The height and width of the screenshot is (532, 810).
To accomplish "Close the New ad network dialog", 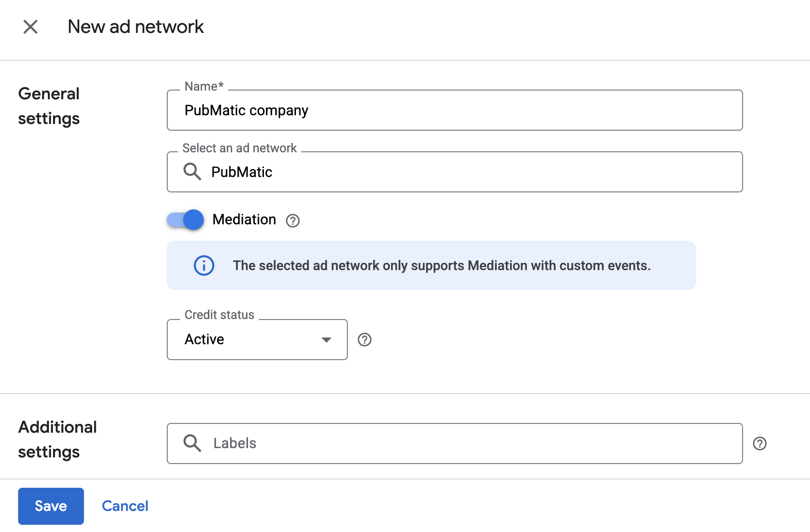I will [x=30, y=27].
